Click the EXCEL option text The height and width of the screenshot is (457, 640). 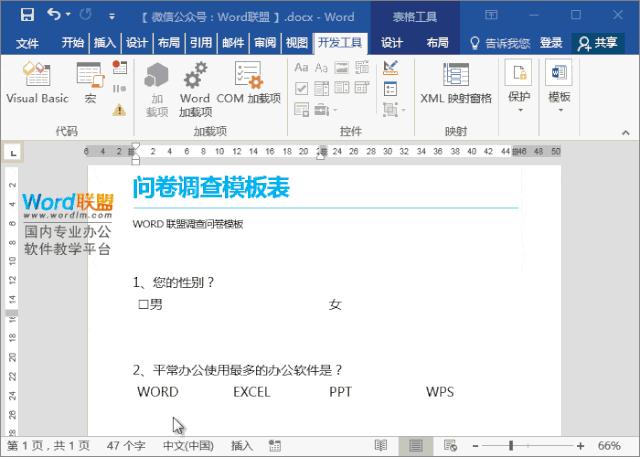(252, 392)
